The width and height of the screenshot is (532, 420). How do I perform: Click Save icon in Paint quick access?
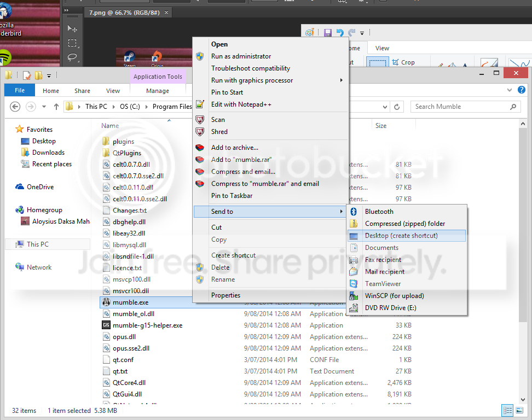[x=327, y=33]
